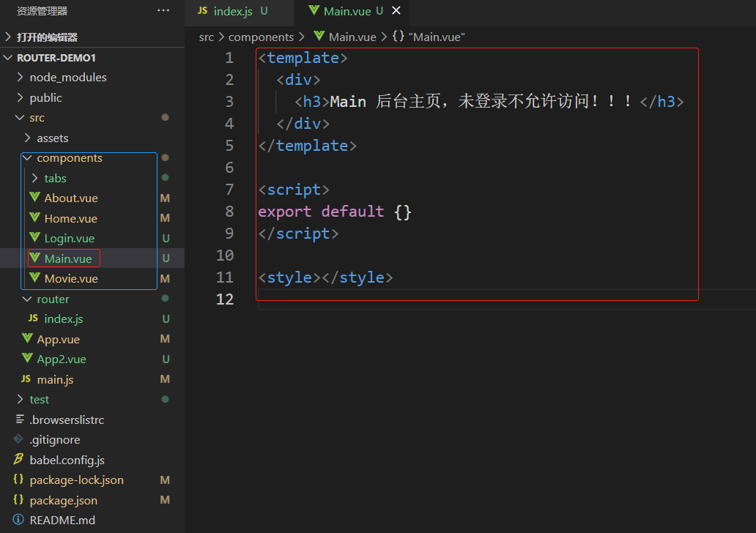Open the explorer more actions ellipsis
Screen dimensions: 756x533
(163, 10)
